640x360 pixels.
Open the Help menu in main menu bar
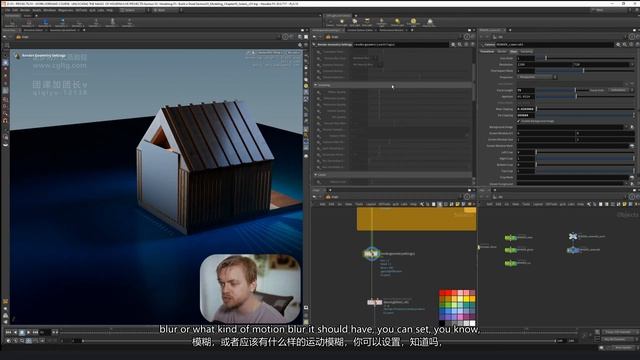pos(110,10)
